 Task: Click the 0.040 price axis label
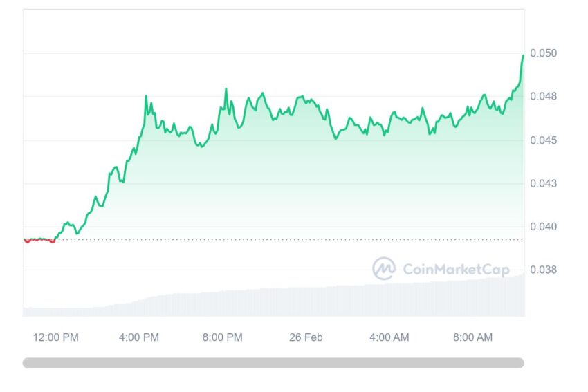point(543,227)
